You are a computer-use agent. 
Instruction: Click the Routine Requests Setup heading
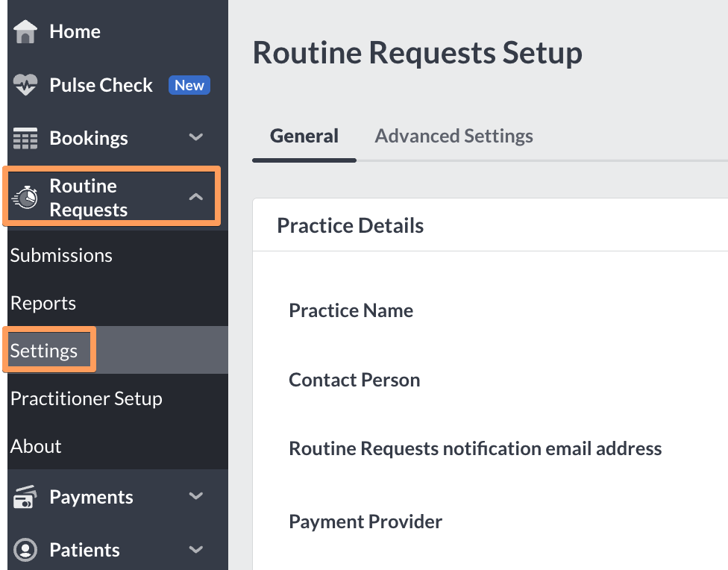pyautogui.click(x=418, y=53)
